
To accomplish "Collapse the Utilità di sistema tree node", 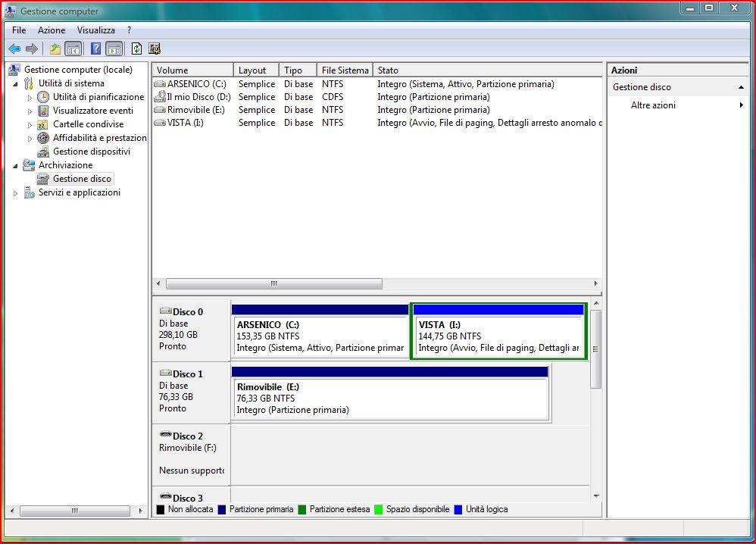I will tap(16, 84).
